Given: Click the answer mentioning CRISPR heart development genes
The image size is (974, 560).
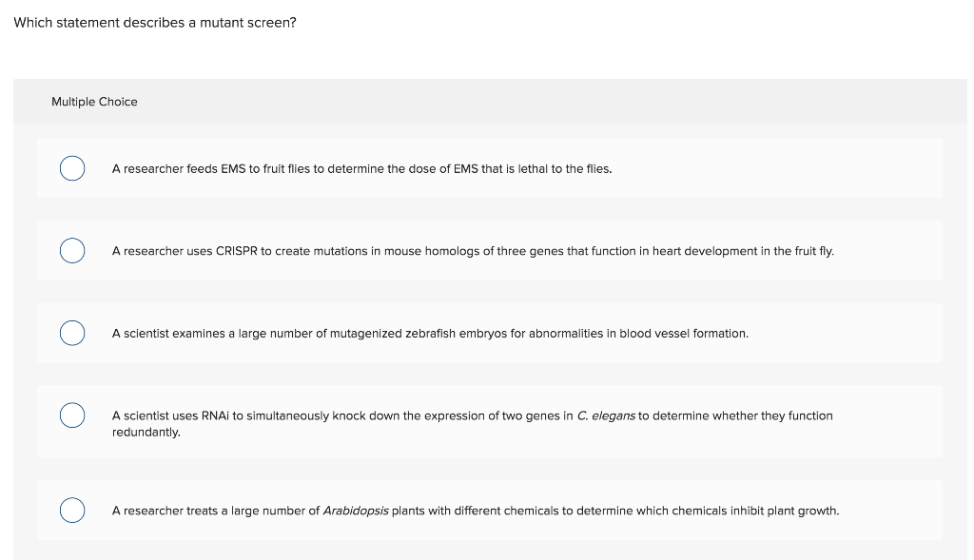Looking at the screenshot, I should tap(473, 251).
